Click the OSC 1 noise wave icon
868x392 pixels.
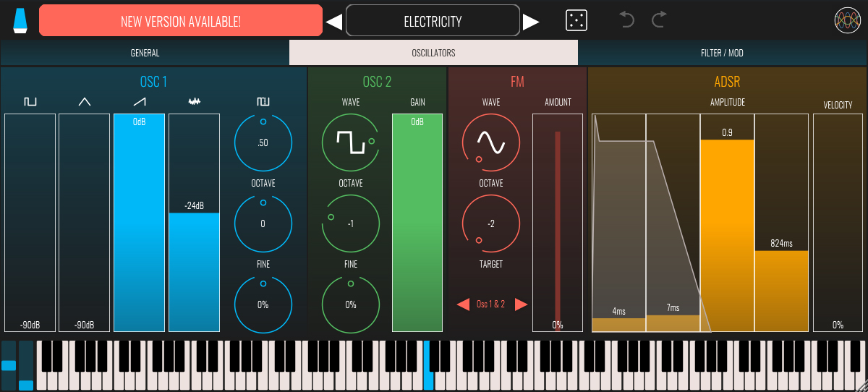point(194,102)
